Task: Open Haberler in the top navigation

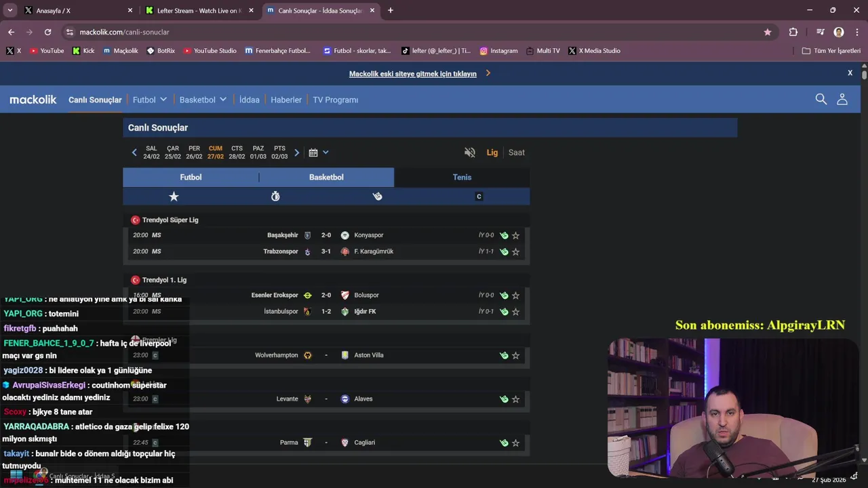Action: [286, 100]
